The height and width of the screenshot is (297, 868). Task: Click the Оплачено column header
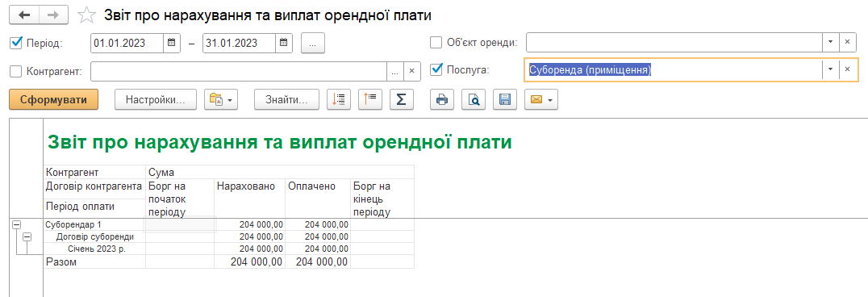[318, 198]
